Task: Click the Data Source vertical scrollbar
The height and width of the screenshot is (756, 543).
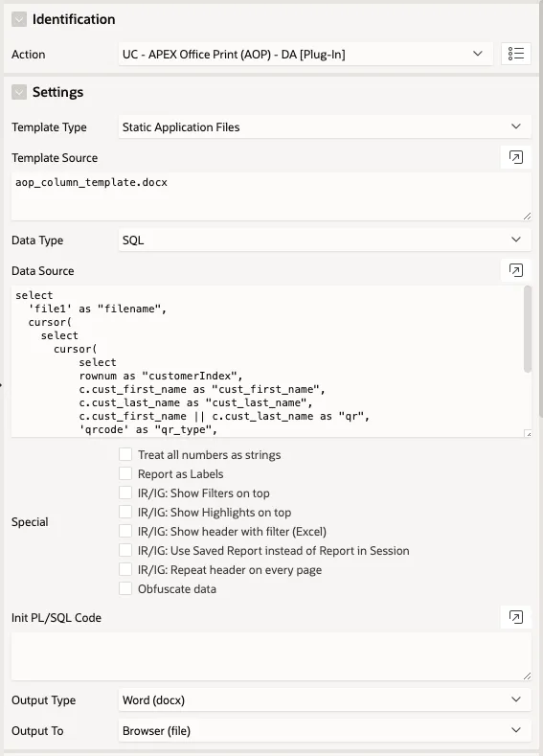Action: pos(528,329)
